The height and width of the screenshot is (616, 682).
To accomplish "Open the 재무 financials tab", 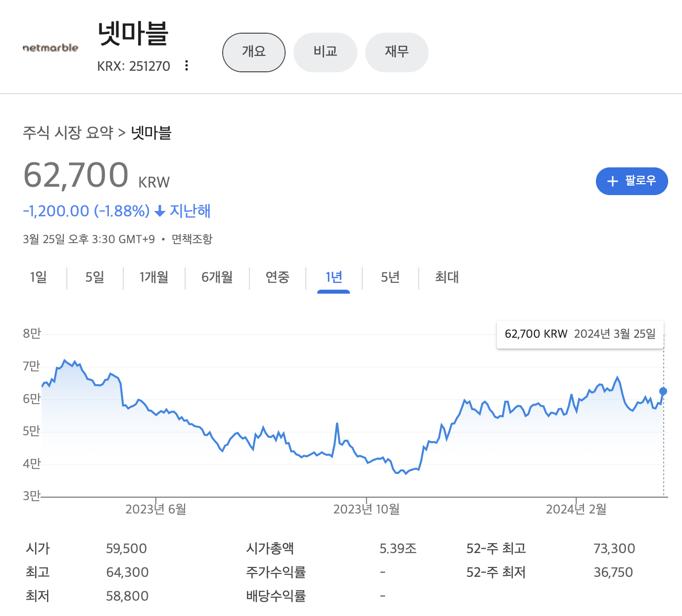I will pos(396,52).
